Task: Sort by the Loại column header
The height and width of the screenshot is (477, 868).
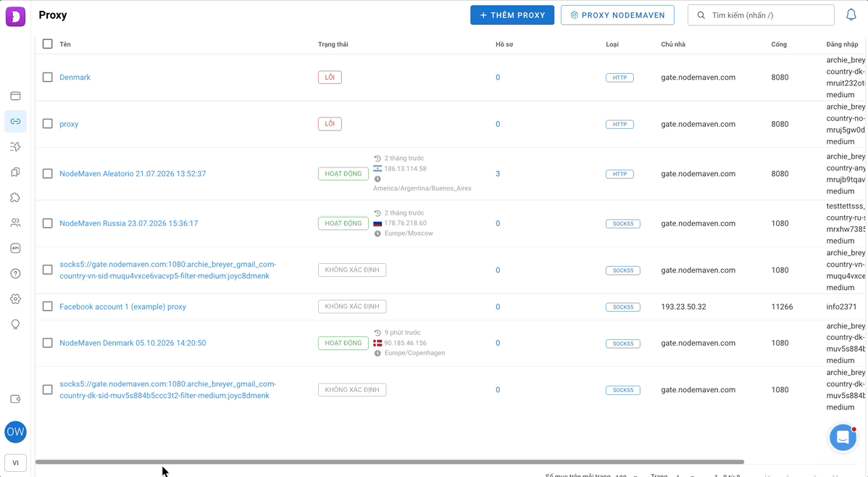Action: point(612,44)
